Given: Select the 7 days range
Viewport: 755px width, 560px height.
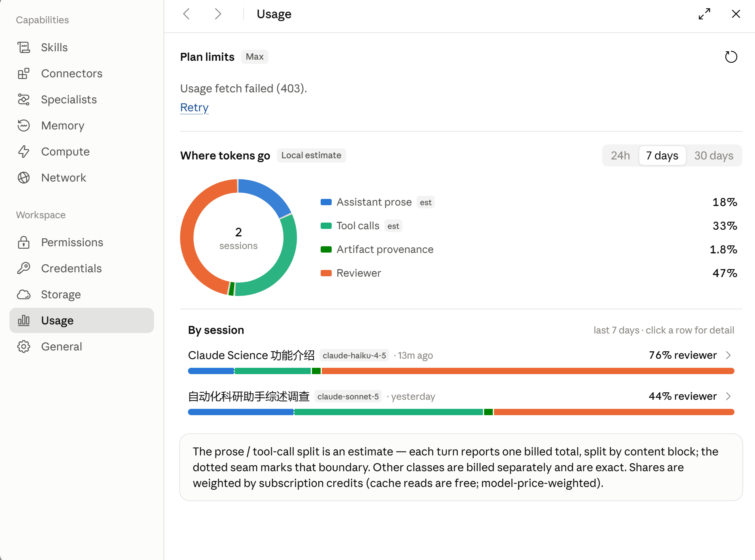Looking at the screenshot, I should pos(662,155).
